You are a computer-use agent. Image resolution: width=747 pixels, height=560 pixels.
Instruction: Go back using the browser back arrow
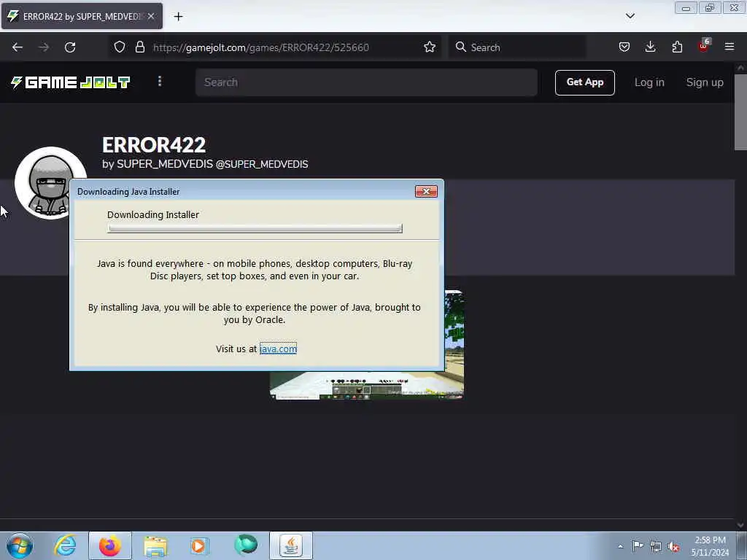click(x=18, y=47)
